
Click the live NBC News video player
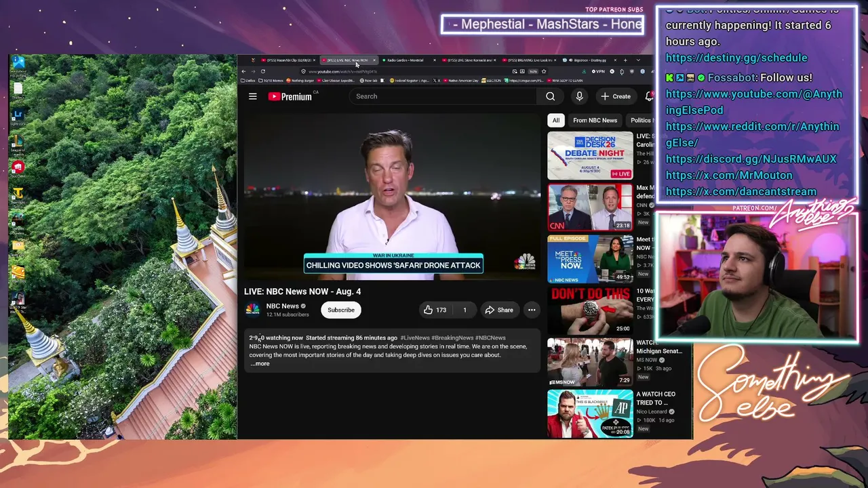click(x=393, y=196)
